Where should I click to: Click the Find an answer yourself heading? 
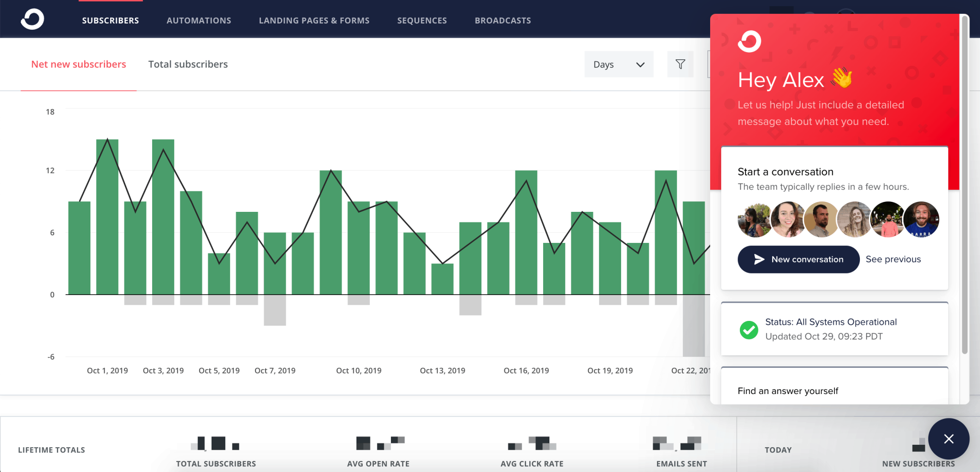(x=788, y=391)
